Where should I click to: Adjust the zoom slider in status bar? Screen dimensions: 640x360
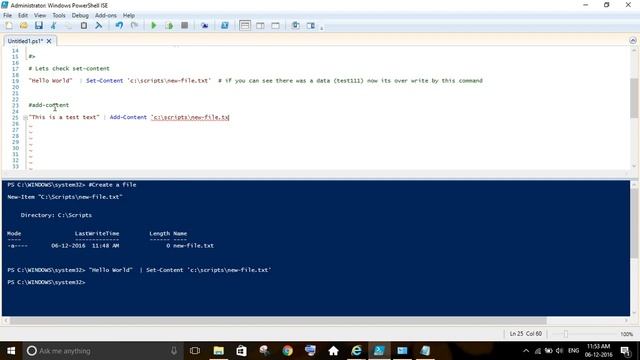[x=565, y=334]
